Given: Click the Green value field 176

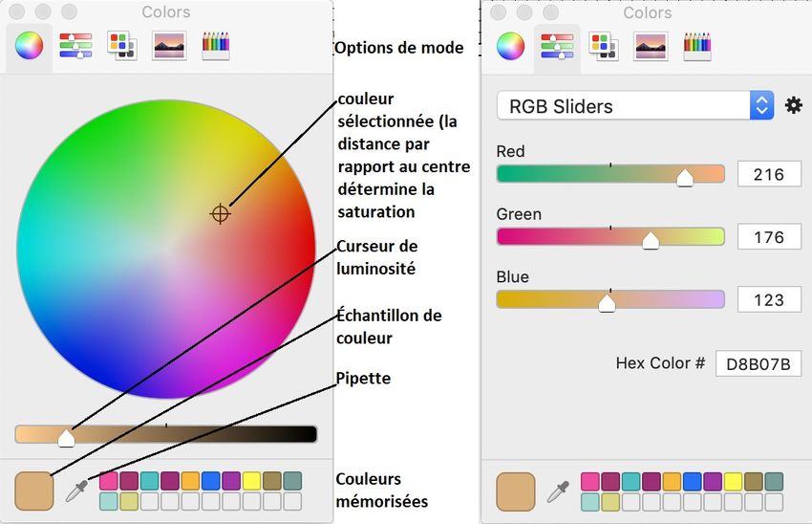Looking at the screenshot, I should coord(769,237).
